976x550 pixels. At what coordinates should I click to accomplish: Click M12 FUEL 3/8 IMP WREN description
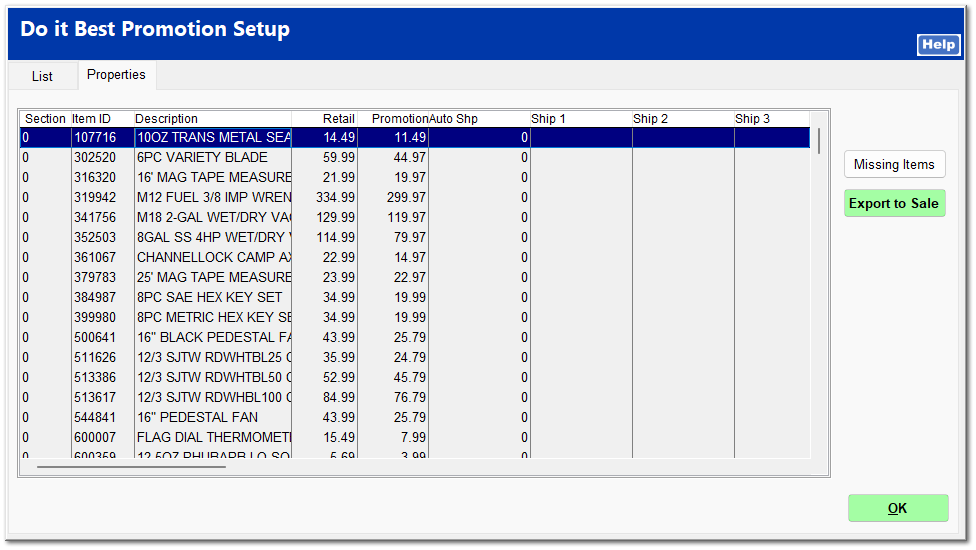[214, 197]
